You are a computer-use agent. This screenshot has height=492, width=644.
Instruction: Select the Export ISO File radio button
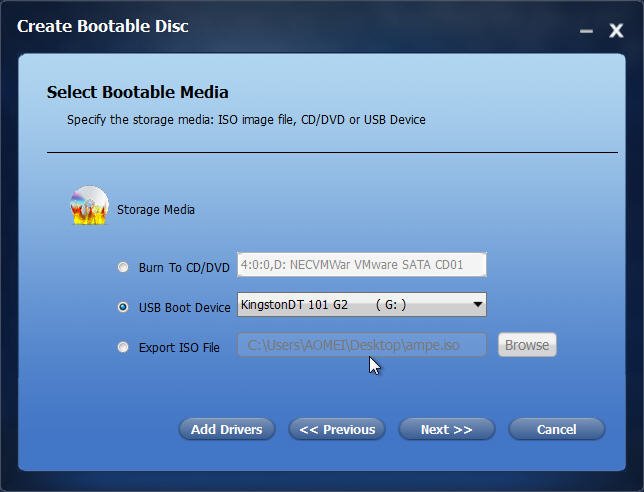[x=123, y=347]
